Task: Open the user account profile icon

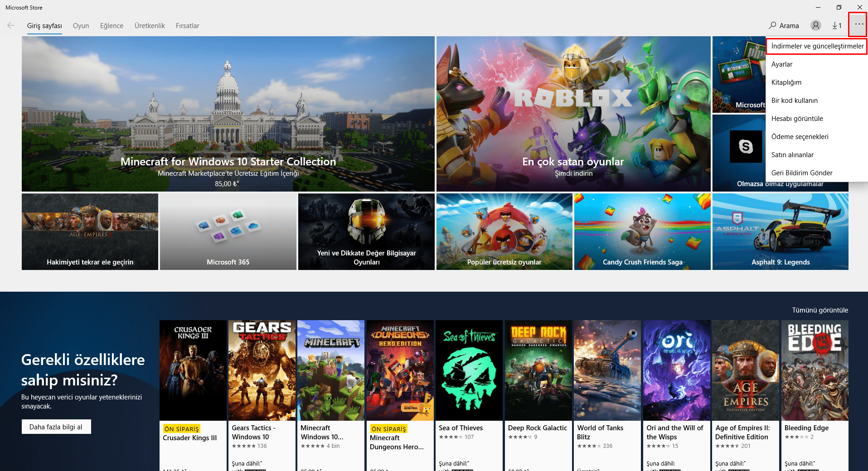Action: [x=816, y=25]
